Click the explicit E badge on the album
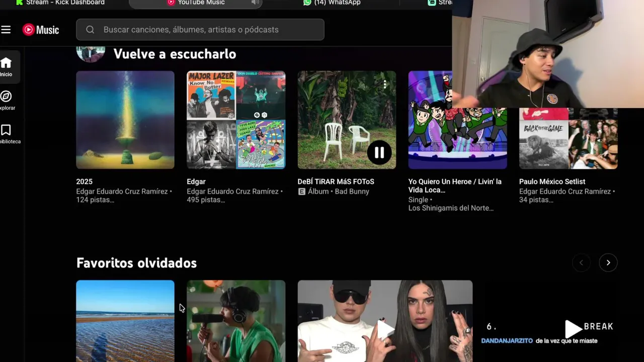The width and height of the screenshot is (644, 362). [x=302, y=192]
